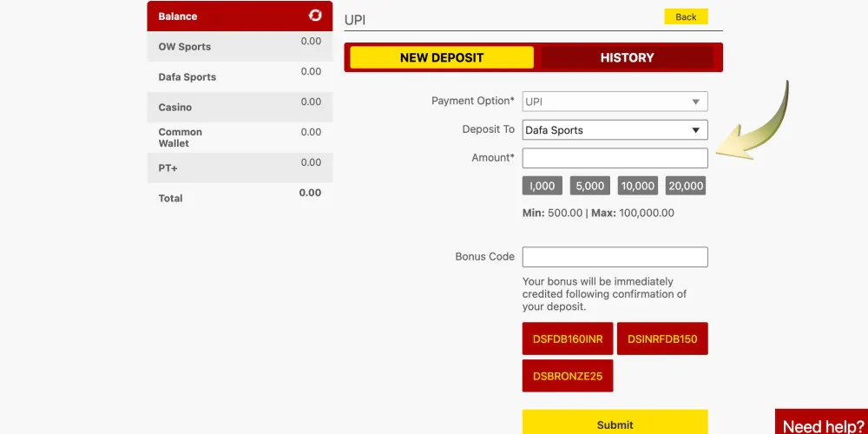Select the Dafa Sports balance row

240,77
